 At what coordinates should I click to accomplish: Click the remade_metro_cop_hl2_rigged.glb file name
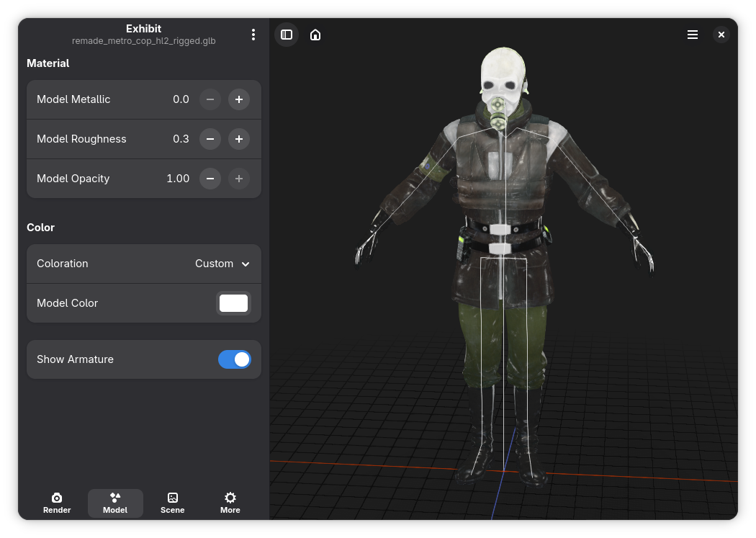tap(144, 41)
